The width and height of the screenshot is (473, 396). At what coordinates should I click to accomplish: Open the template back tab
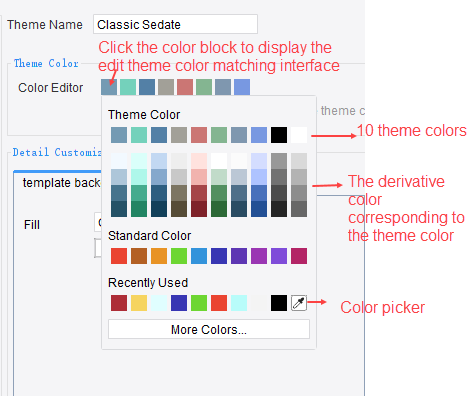(x=61, y=183)
